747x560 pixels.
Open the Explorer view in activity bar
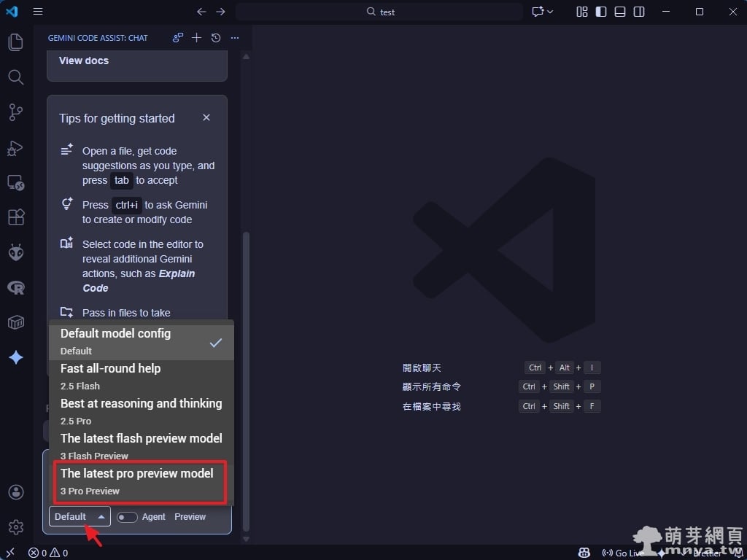click(15, 42)
